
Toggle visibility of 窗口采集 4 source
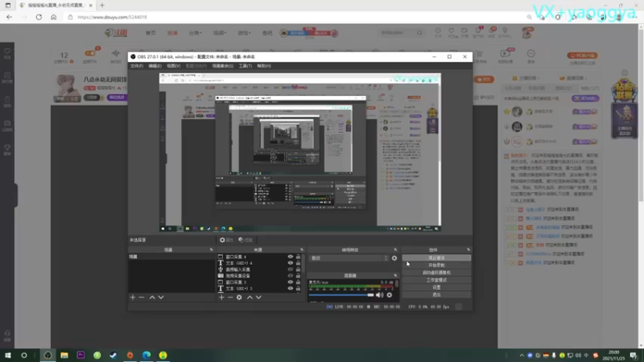coord(291,257)
